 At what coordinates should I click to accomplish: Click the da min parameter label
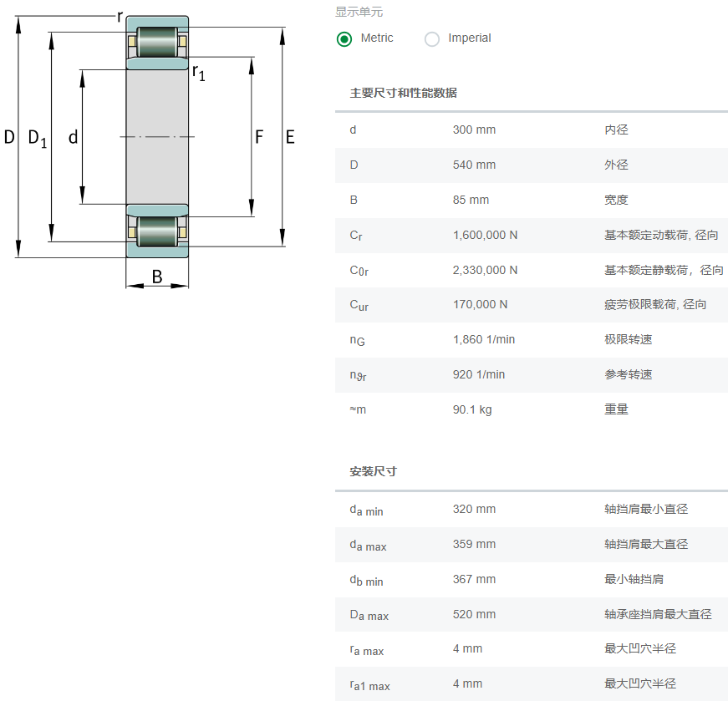[366, 511]
